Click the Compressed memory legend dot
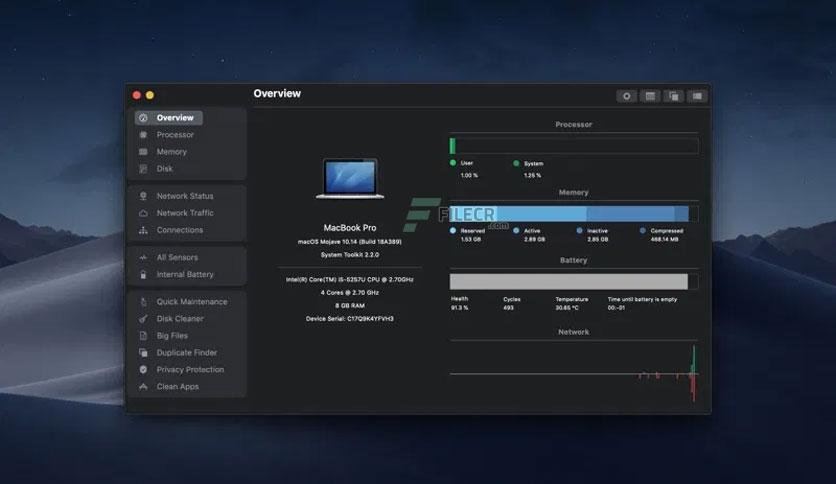Screen dimensions: 836x484 (642, 231)
